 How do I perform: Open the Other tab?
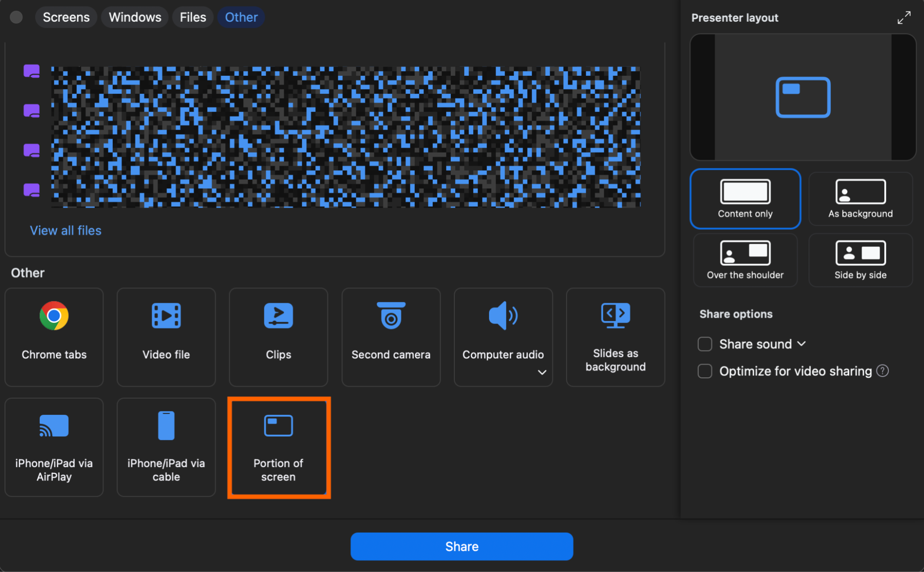(241, 17)
